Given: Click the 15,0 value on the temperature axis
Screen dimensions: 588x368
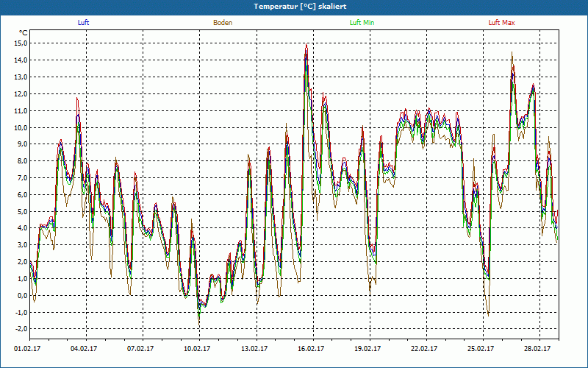Looking at the screenshot, I should click(x=20, y=43).
